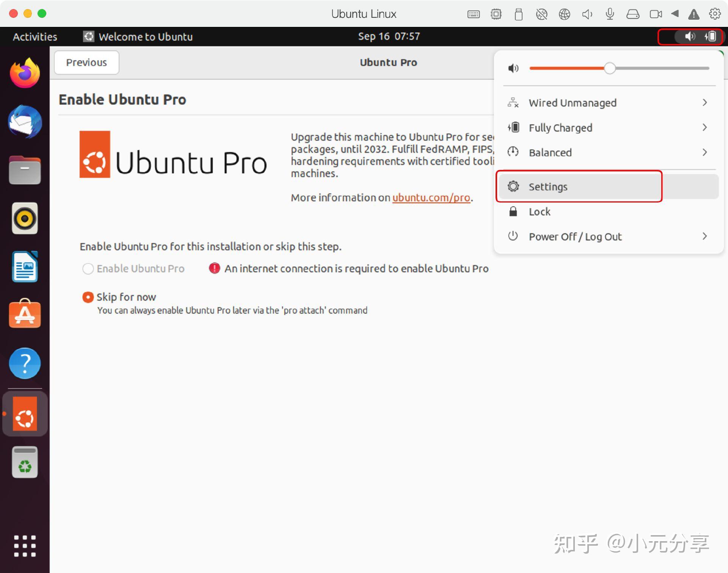Launch Thunderbird mail client
This screenshot has width=728, height=573.
(x=24, y=121)
